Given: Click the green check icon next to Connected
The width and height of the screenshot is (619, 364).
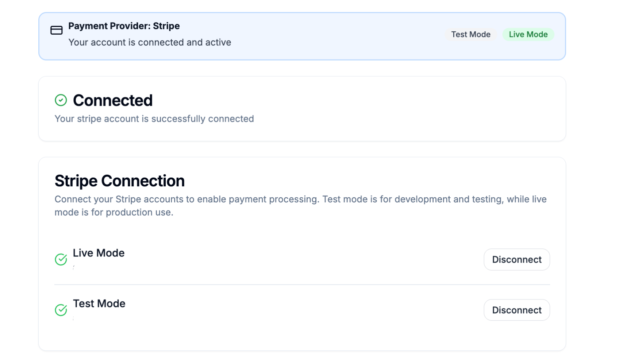Looking at the screenshot, I should tap(61, 100).
